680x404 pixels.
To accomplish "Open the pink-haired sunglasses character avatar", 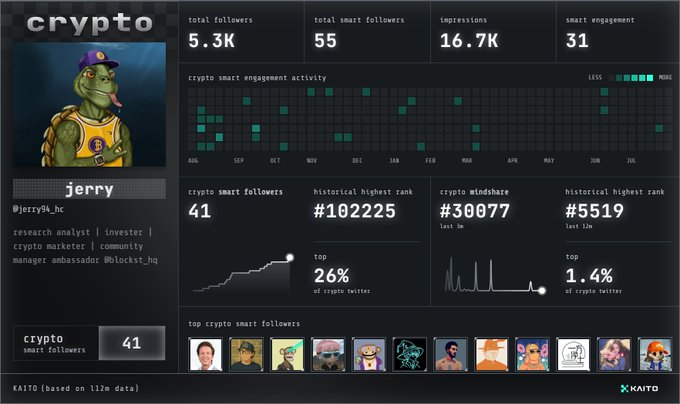I will point(328,355).
